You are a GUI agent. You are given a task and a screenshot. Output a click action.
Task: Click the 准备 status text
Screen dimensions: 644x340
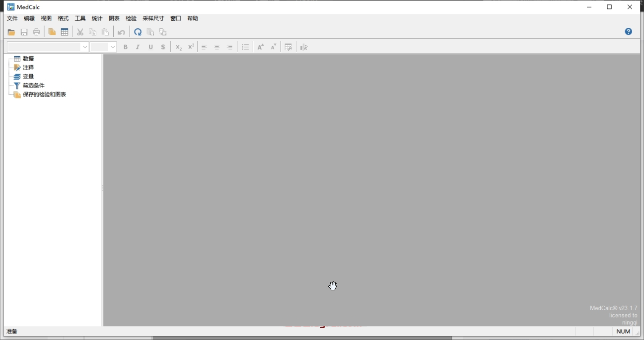pyautogui.click(x=12, y=332)
